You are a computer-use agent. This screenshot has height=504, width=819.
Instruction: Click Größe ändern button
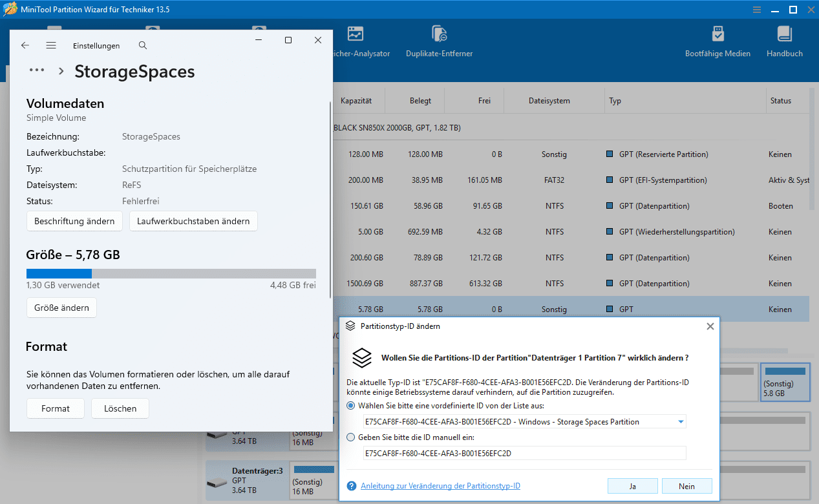[61, 308]
